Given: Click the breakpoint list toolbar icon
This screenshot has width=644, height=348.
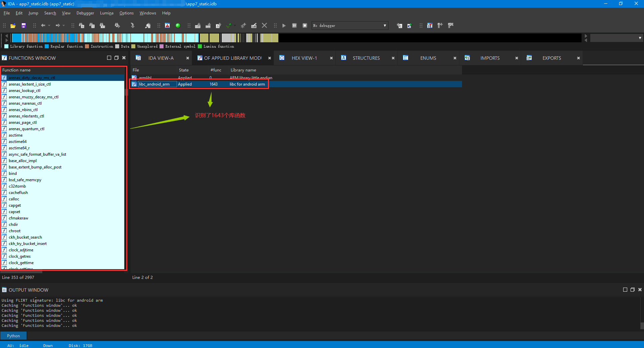Looking at the screenshot, I should click(430, 26).
